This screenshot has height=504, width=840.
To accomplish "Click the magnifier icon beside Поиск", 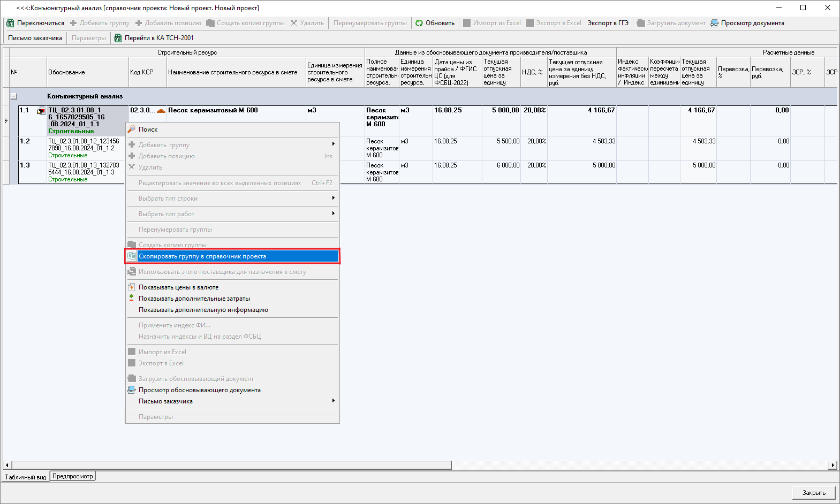I will click(x=132, y=129).
